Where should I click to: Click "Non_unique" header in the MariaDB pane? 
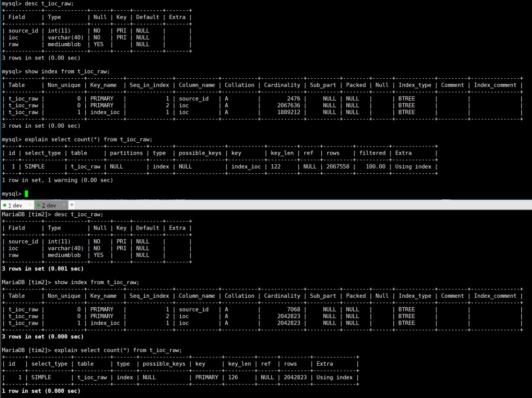click(x=64, y=296)
